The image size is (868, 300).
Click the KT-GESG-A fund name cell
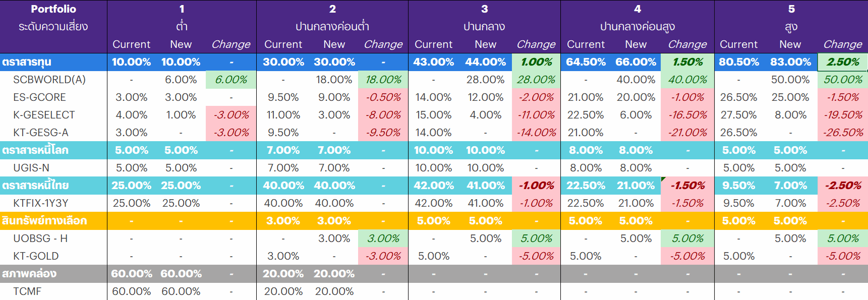pyautogui.click(x=40, y=133)
